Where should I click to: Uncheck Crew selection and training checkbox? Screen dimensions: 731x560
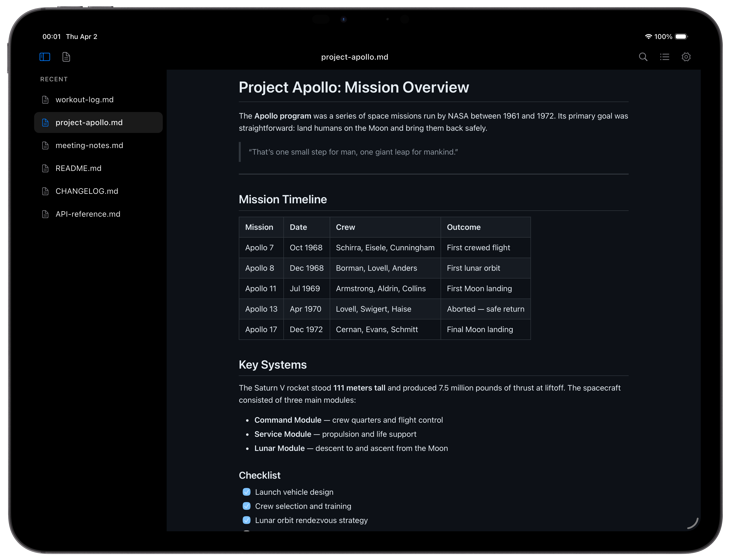[x=247, y=506]
